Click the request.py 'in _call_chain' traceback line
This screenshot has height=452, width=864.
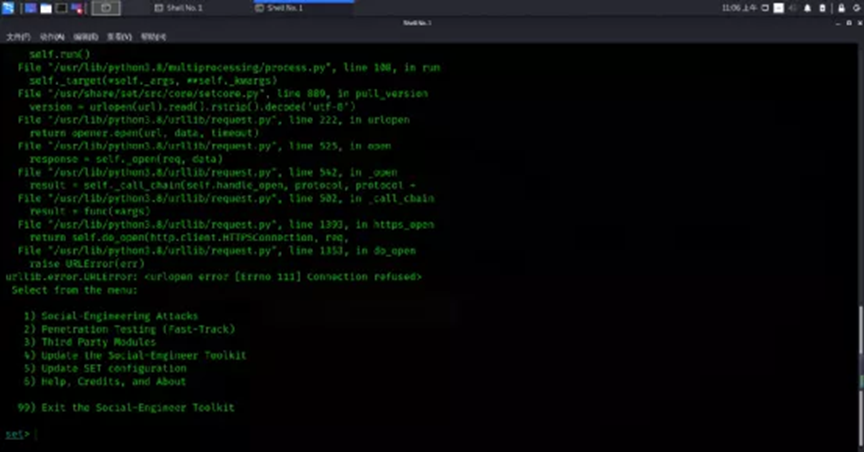tap(226, 198)
